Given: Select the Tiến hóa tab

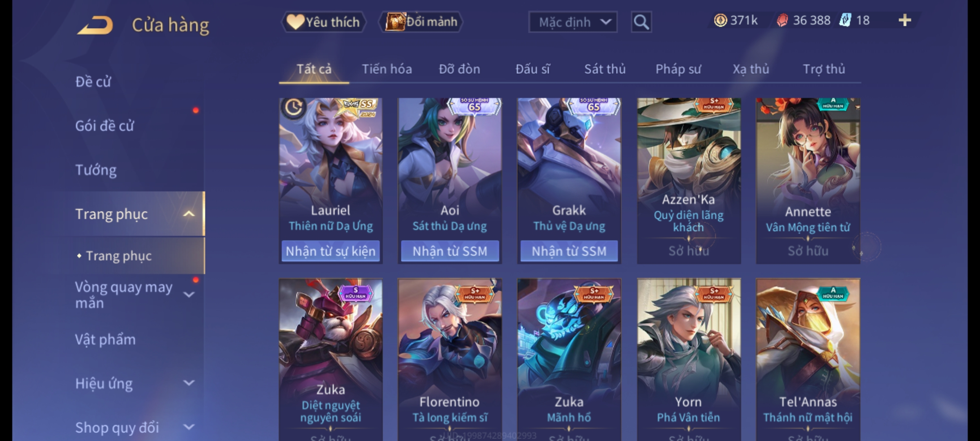Looking at the screenshot, I should coord(387,69).
